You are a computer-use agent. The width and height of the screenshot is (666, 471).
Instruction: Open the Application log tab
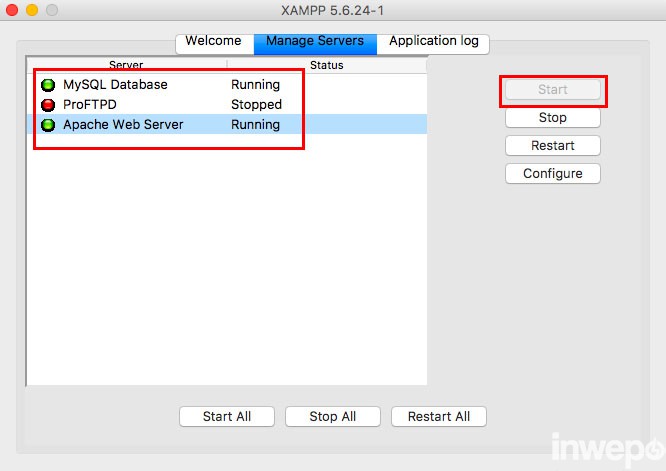click(x=433, y=44)
